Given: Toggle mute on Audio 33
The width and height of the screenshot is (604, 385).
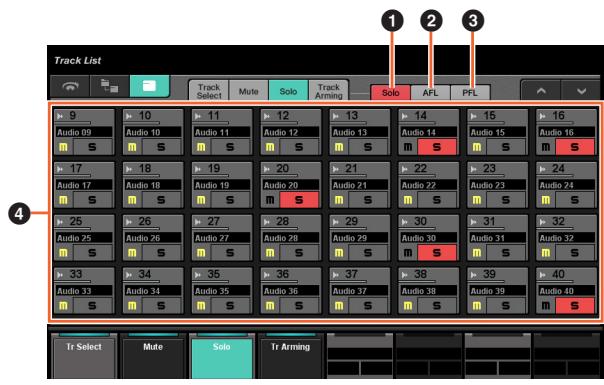Looking at the screenshot, I should coord(63,306).
